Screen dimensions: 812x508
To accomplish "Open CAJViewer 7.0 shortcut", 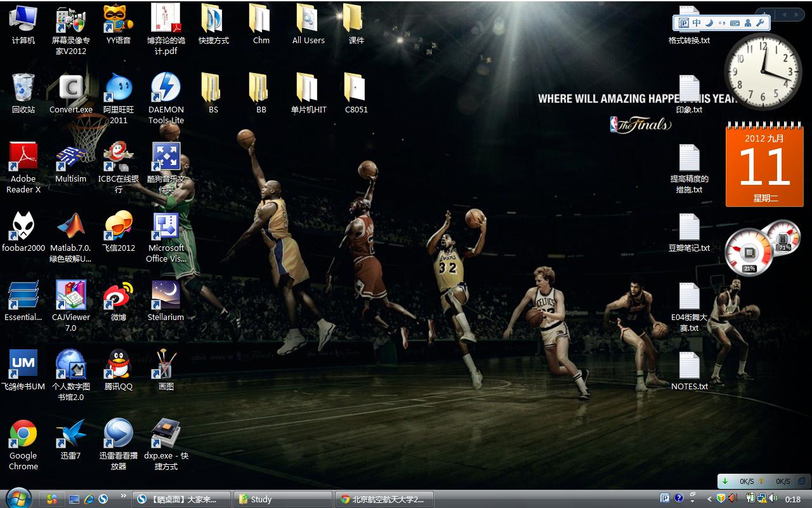I will 71,306.
